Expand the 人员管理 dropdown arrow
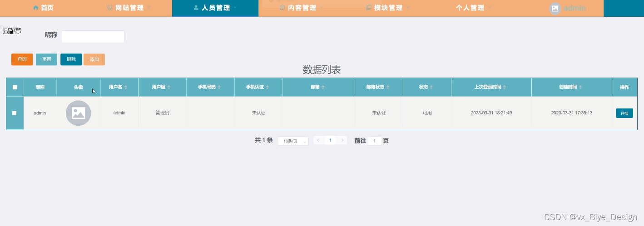 tap(235, 8)
